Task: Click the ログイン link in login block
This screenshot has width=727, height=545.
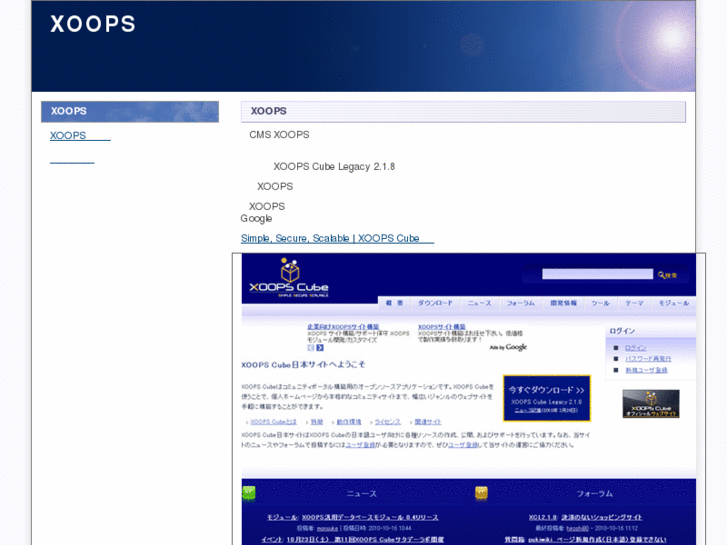Action: tap(635, 348)
